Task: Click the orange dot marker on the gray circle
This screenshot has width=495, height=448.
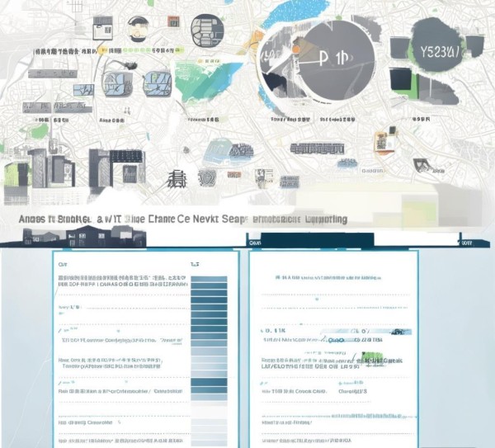Action: (x=296, y=49)
